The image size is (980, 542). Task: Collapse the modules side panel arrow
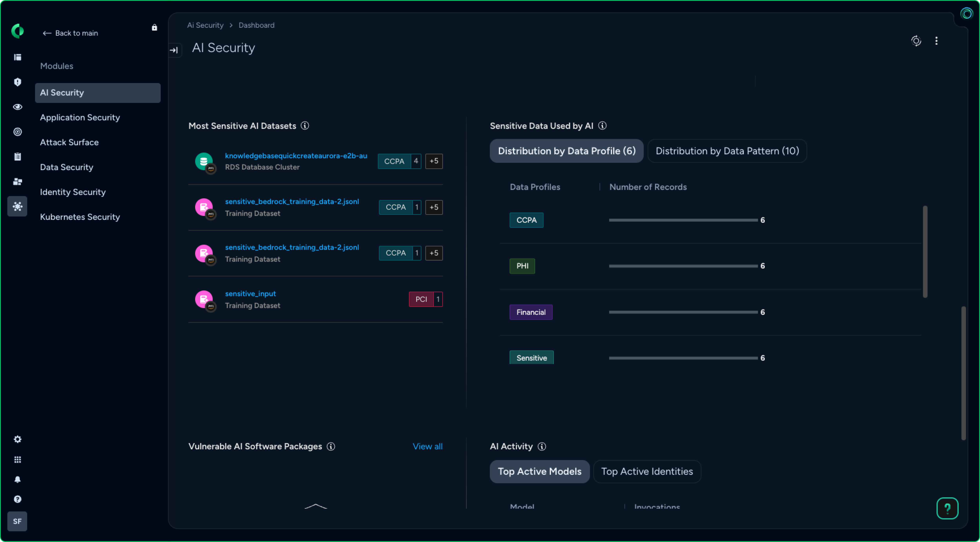point(174,50)
